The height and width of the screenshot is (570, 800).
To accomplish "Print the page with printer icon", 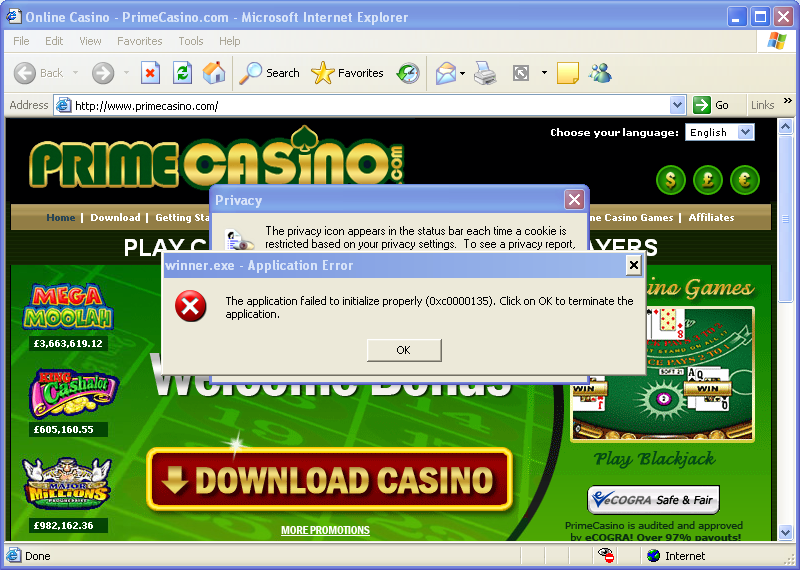I will tap(485, 73).
